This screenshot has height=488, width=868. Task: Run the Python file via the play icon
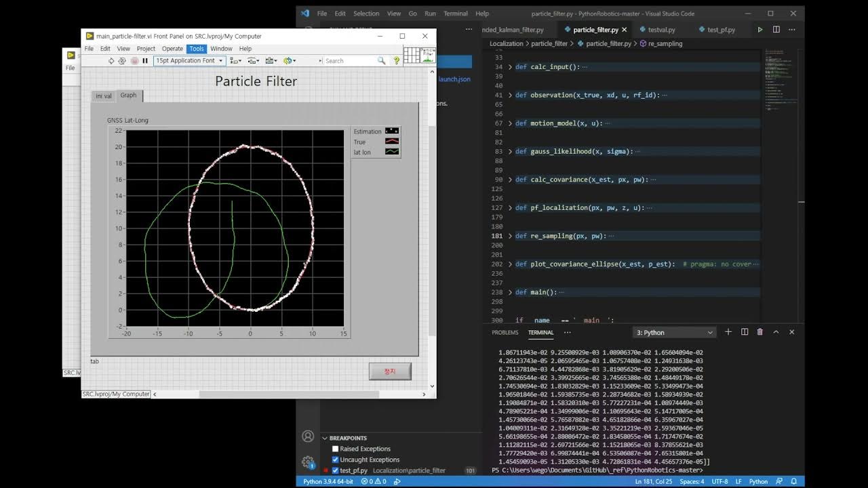click(x=759, y=30)
